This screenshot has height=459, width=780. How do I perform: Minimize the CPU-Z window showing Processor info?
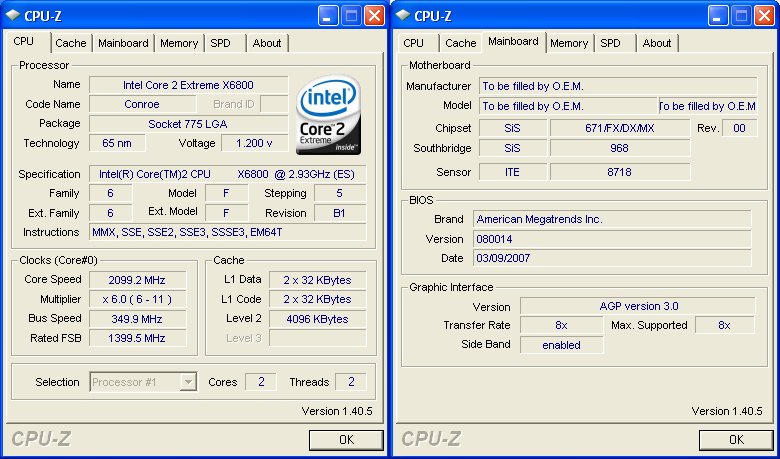click(328, 15)
